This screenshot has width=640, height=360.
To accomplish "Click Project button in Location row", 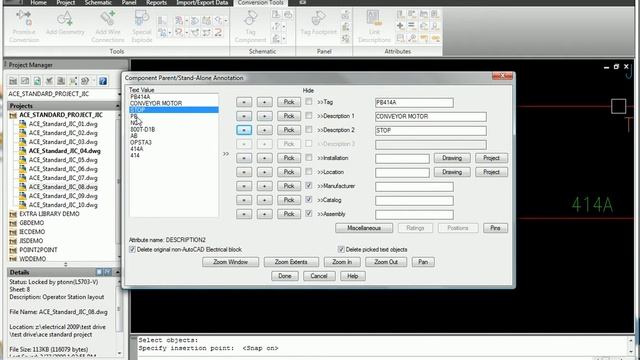I will pos(491,172).
